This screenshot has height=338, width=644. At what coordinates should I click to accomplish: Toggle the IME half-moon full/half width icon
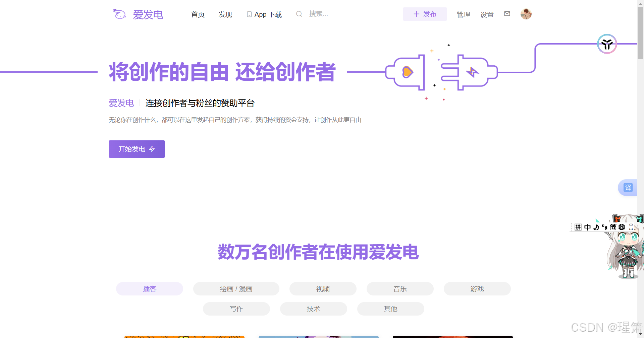click(596, 227)
